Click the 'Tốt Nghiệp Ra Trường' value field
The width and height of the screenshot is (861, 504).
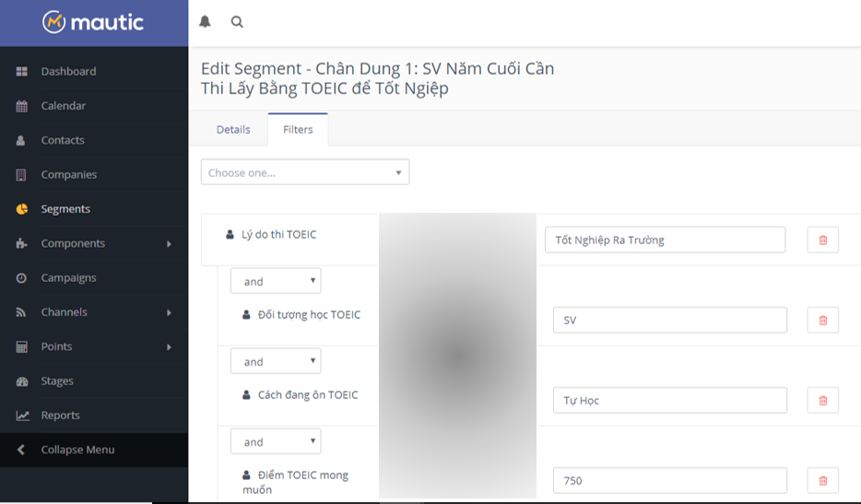point(665,240)
